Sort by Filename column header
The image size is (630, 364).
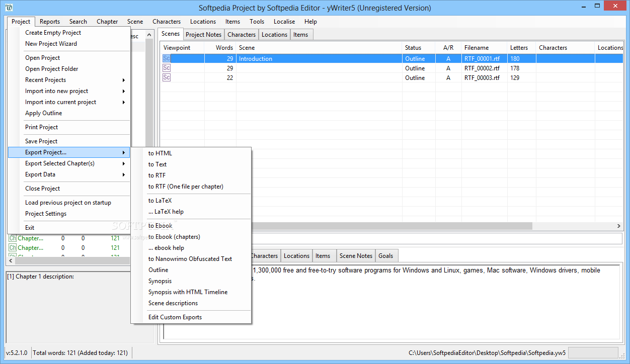[x=484, y=48]
